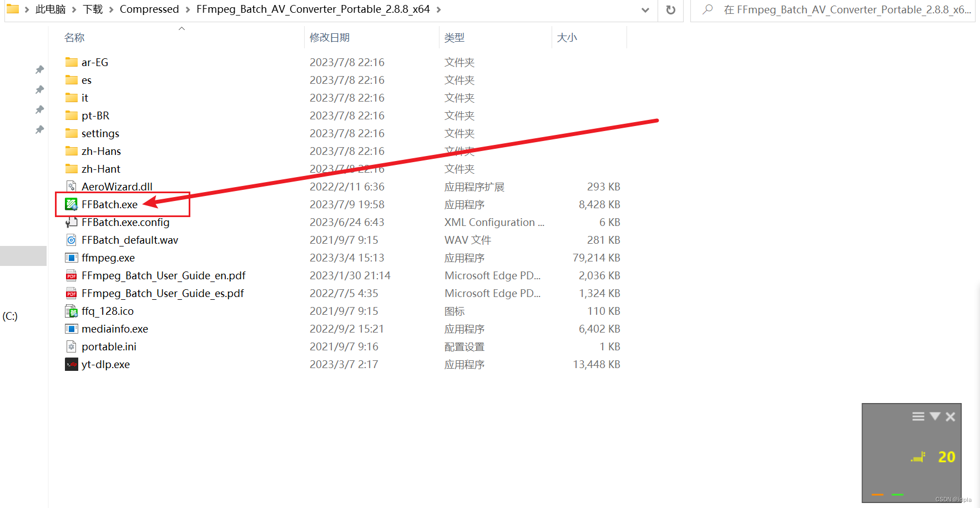
Task: Click the 应用程序扩展 type cell
Action: tap(474, 187)
